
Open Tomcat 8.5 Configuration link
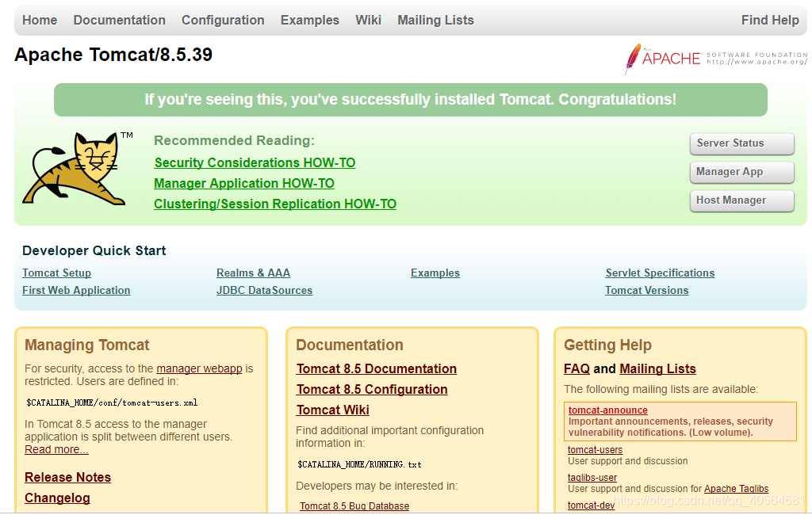[x=372, y=389]
